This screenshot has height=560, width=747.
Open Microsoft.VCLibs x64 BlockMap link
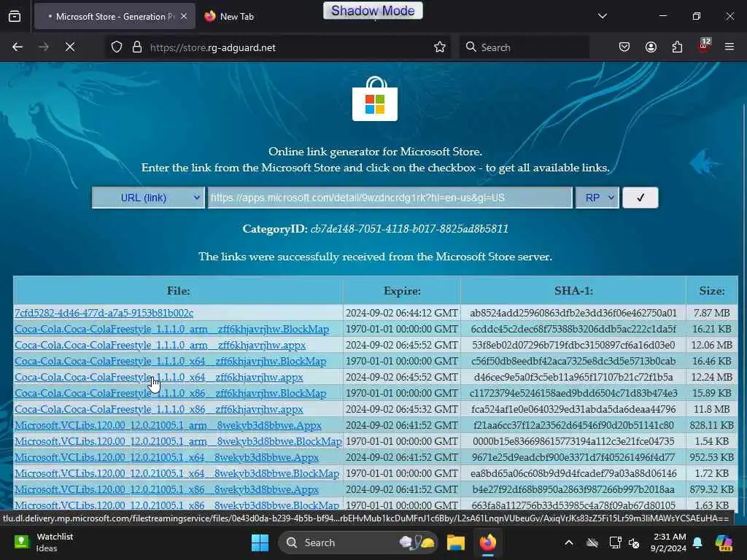[x=177, y=474]
